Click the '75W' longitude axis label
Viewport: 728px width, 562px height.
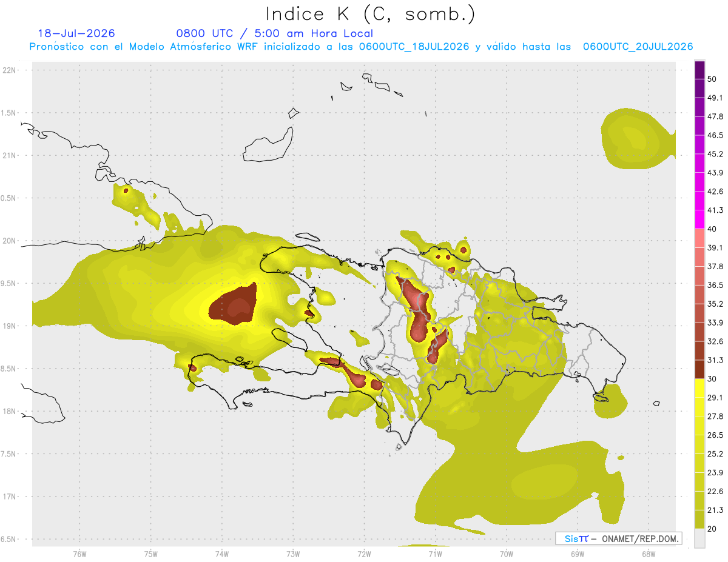[x=150, y=554]
